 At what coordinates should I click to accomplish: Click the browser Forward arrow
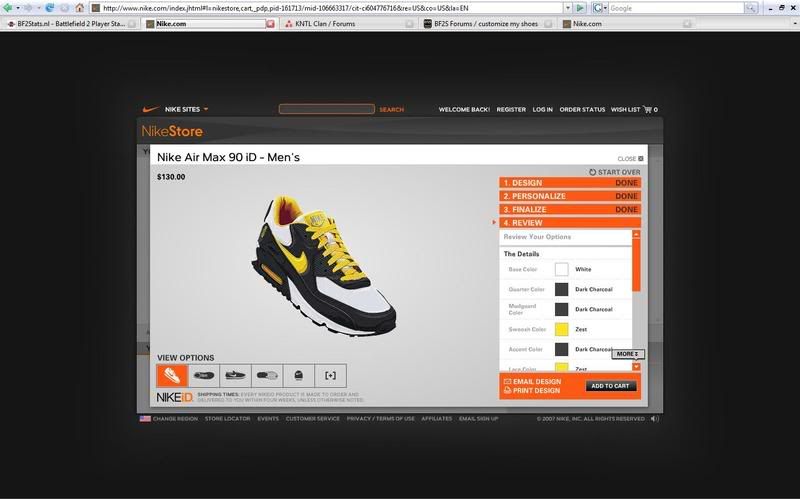28,8
